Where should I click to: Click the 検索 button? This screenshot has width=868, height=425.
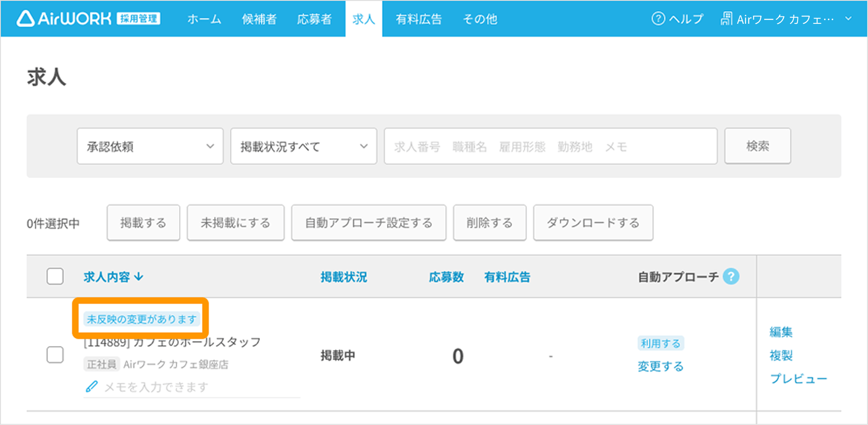[757, 146]
